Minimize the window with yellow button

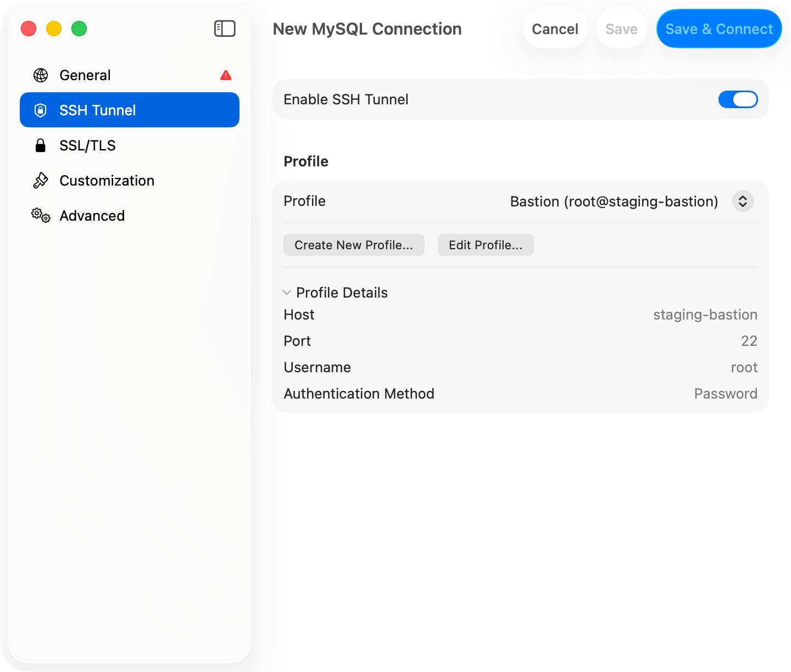click(x=54, y=29)
